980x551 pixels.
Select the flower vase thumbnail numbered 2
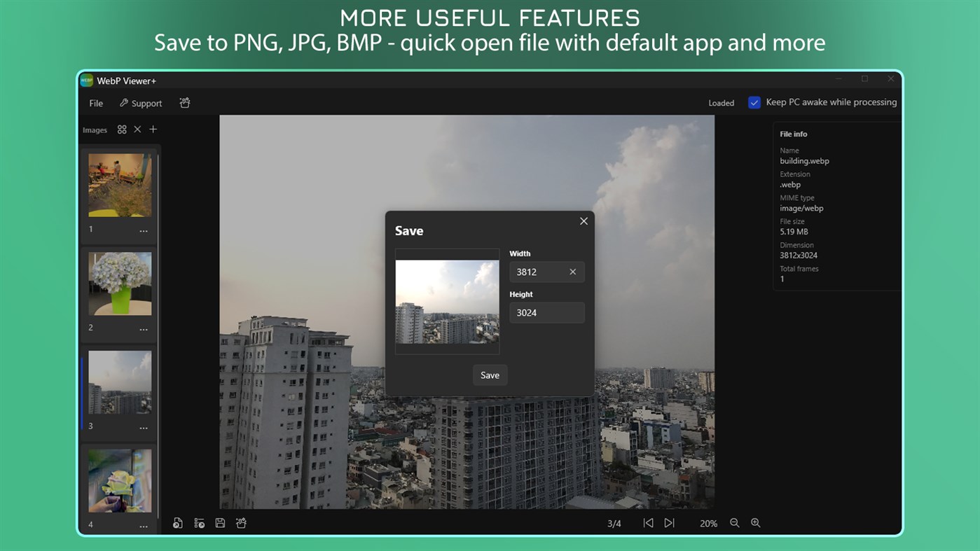(120, 284)
